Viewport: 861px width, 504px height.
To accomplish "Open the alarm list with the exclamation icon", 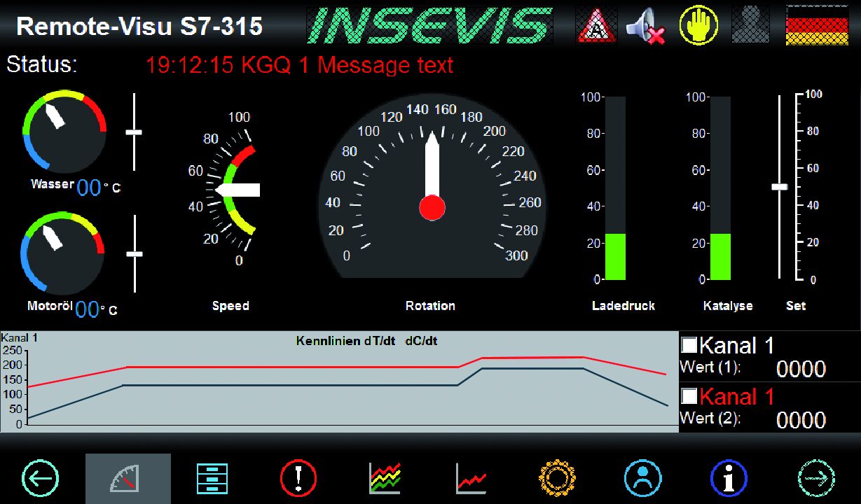I will (298, 477).
